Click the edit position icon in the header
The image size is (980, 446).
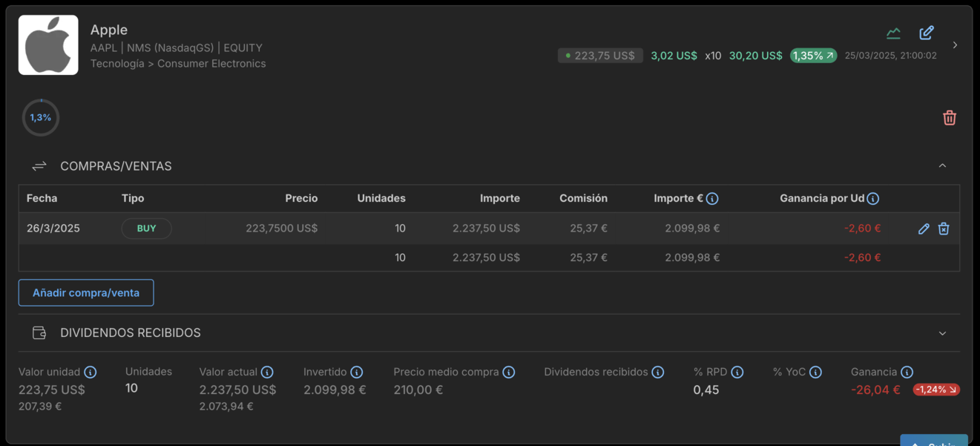(x=927, y=33)
